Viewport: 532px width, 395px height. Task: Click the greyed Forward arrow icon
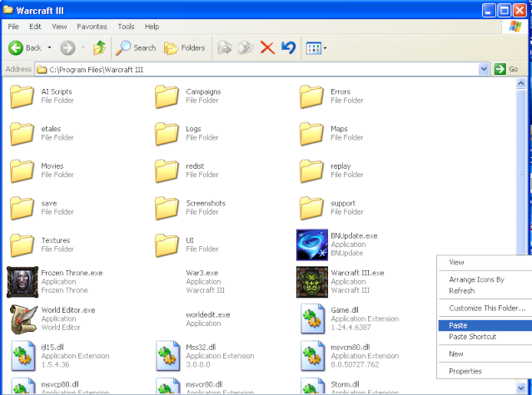point(67,47)
